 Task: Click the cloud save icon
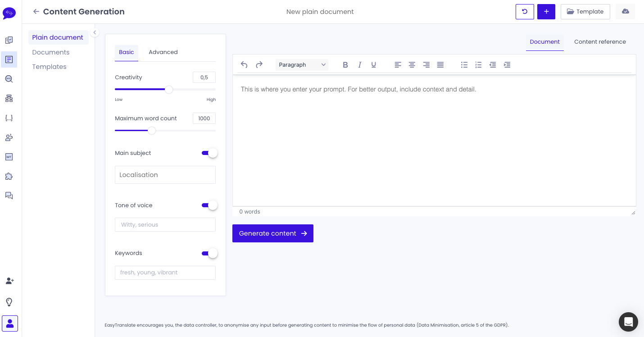625,12
